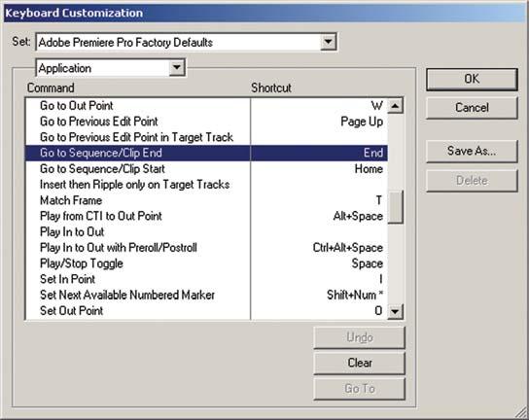Select Go to Previous Edit Point in Target Track

pyautogui.click(x=138, y=137)
